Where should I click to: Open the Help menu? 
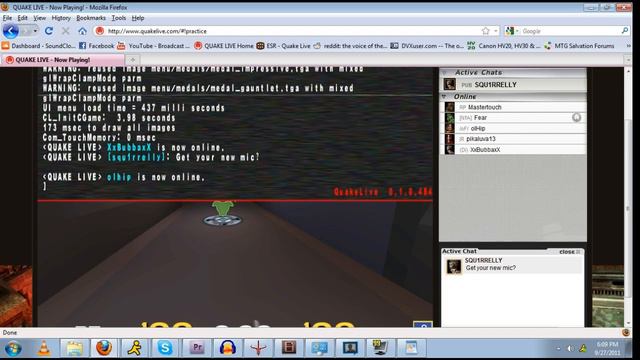click(138, 18)
